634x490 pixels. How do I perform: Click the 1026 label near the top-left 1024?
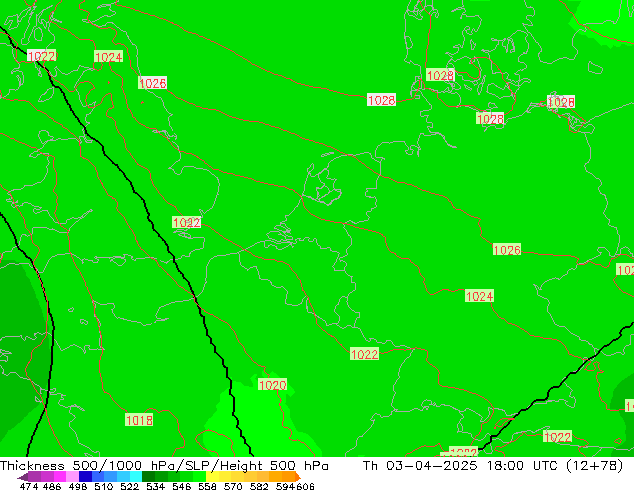(x=152, y=83)
